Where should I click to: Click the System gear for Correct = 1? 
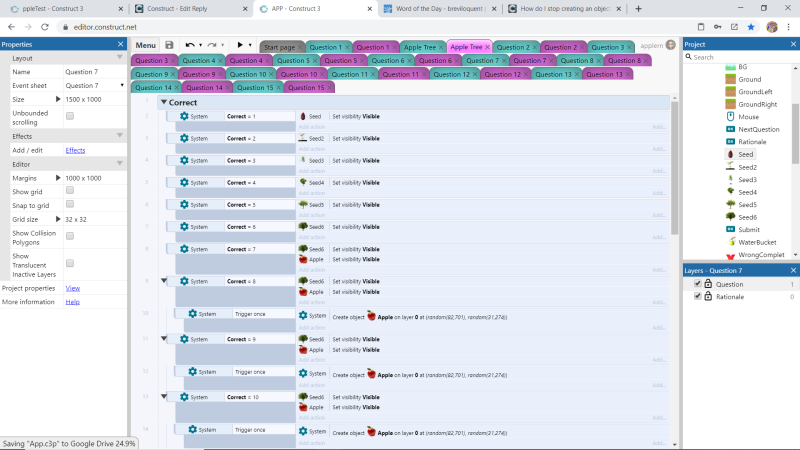(x=184, y=116)
